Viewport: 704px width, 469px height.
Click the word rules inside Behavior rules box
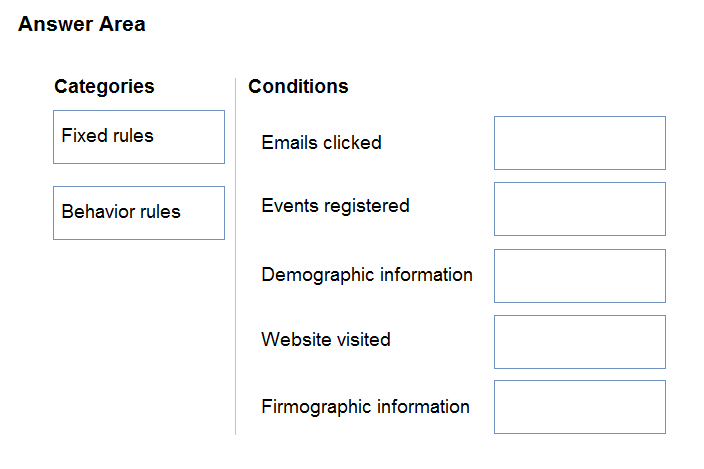160,211
